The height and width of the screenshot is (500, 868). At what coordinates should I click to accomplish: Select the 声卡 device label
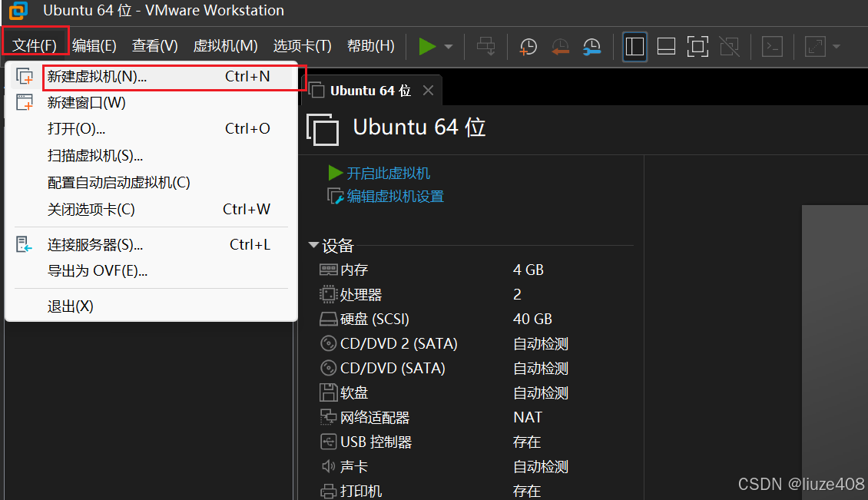(x=354, y=467)
